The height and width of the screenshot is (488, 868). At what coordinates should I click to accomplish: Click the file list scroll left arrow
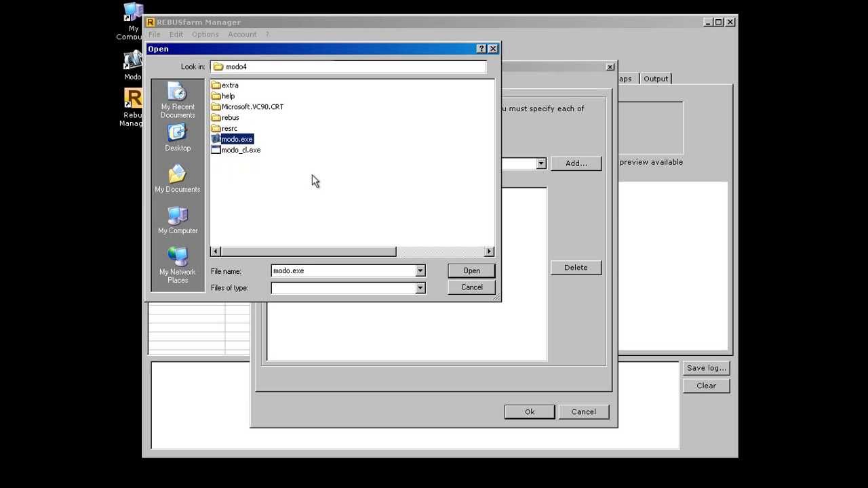pyautogui.click(x=216, y=251)
